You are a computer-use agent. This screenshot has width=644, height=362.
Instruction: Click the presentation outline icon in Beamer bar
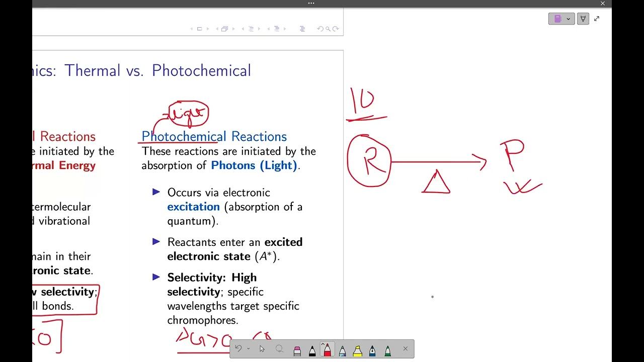[302, 29]
